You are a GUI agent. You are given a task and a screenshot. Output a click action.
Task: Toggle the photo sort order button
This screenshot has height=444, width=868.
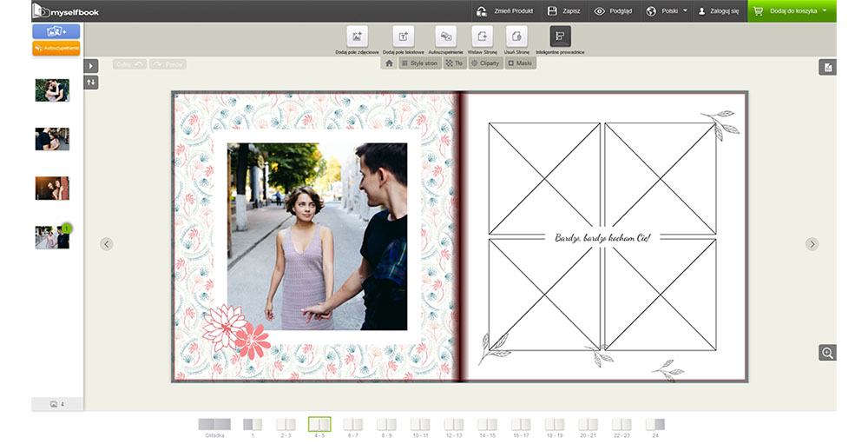tap(91, 83)
